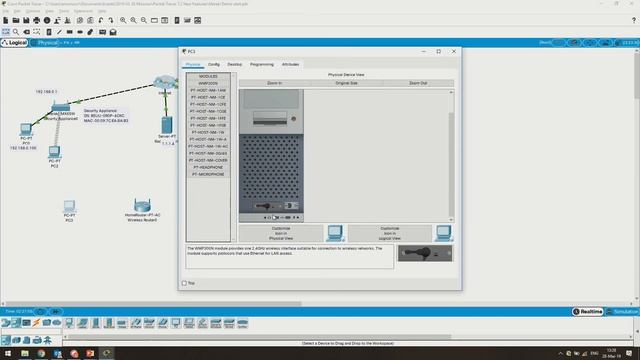Open the Options menu
The height and width of the screenshot is (360, 640).
[33, 11]
